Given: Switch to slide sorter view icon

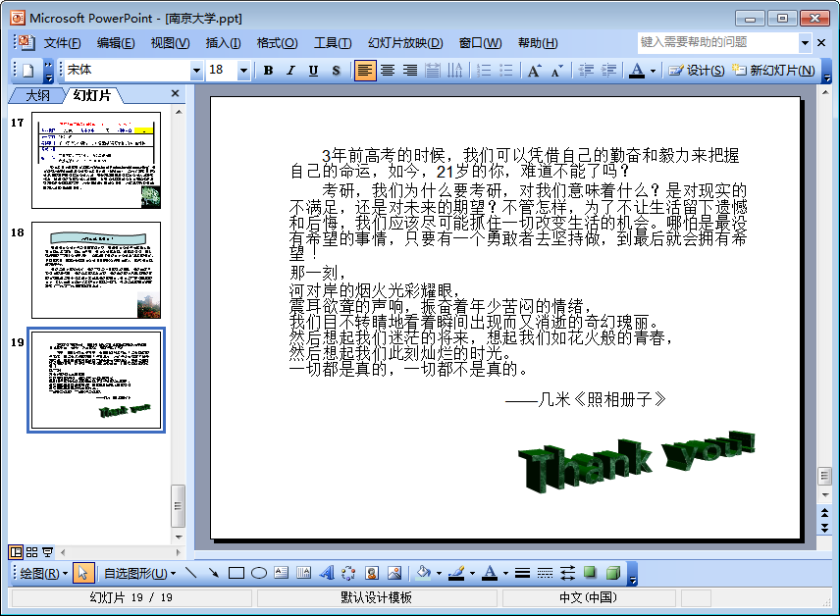Looking at the screenshot, I should pyautogui.click(x=32, y=552).
